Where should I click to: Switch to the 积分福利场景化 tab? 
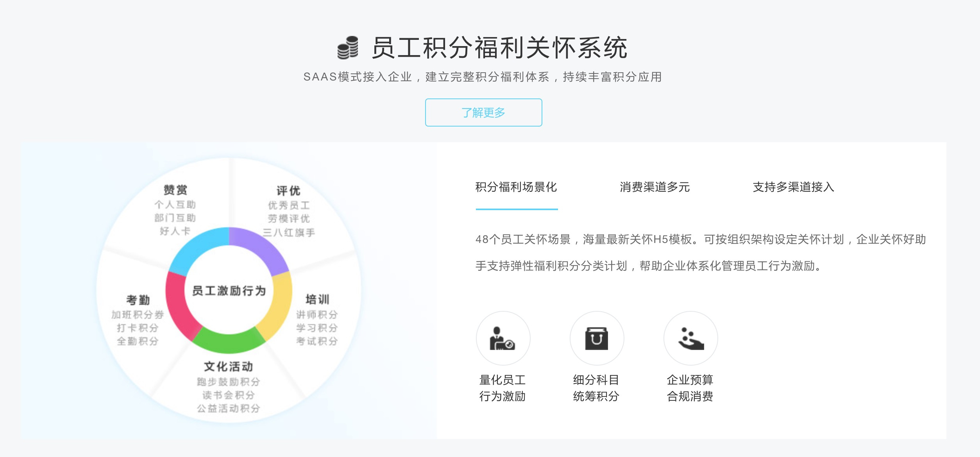(516, 187)
